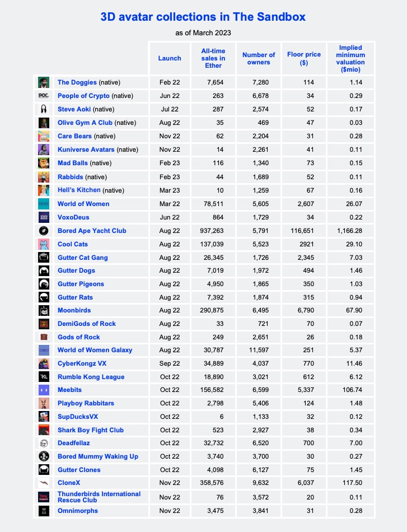Click the Rabbids collection icon

44,177
